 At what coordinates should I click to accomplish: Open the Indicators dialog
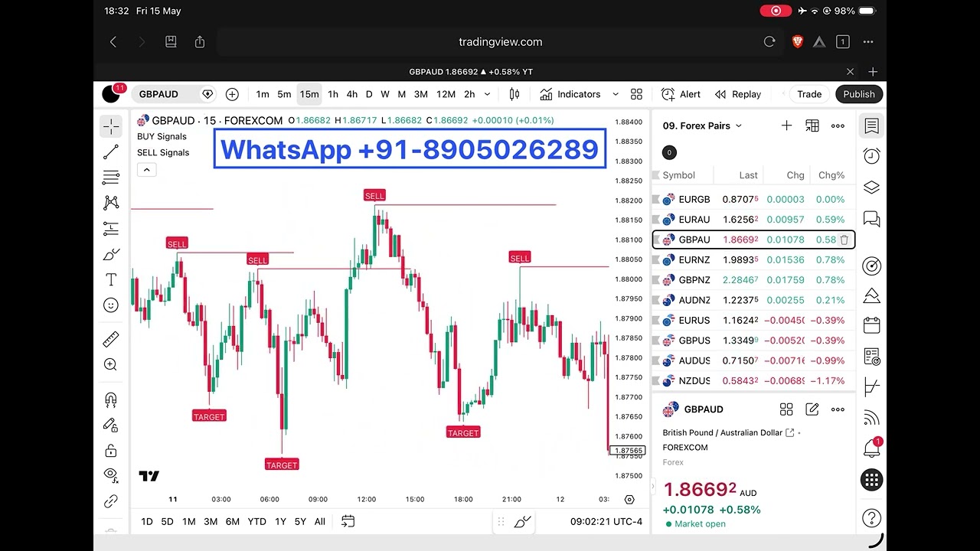point(570,94)
